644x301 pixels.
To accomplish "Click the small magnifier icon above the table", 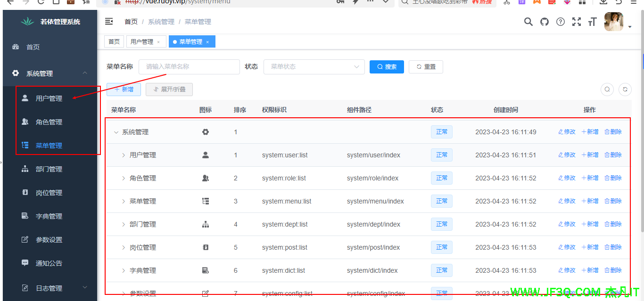I will [x=607, y=89].
